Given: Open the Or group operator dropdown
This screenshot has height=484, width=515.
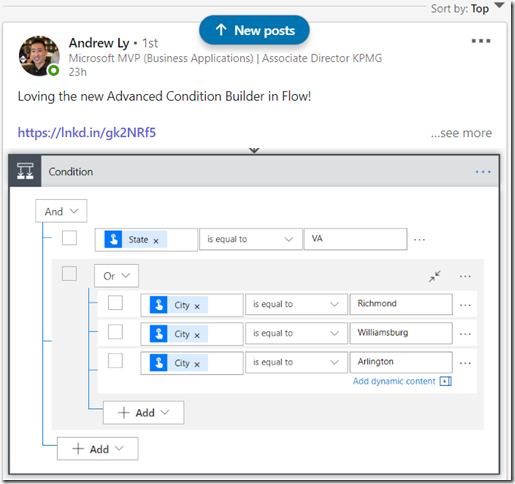Looking at the screenshot, I should (116, 276).
